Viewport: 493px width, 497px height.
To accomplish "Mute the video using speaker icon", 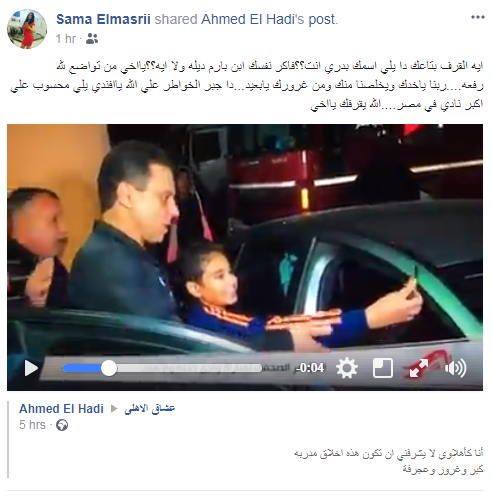I will [455, 368].
